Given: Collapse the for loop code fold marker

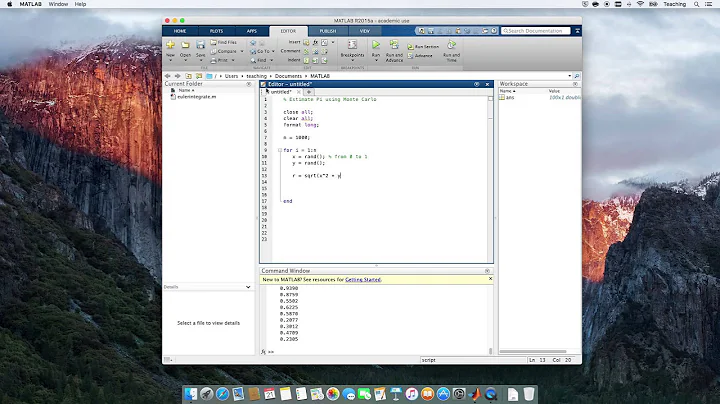Looking at the screenshot, I should [280, 150].
